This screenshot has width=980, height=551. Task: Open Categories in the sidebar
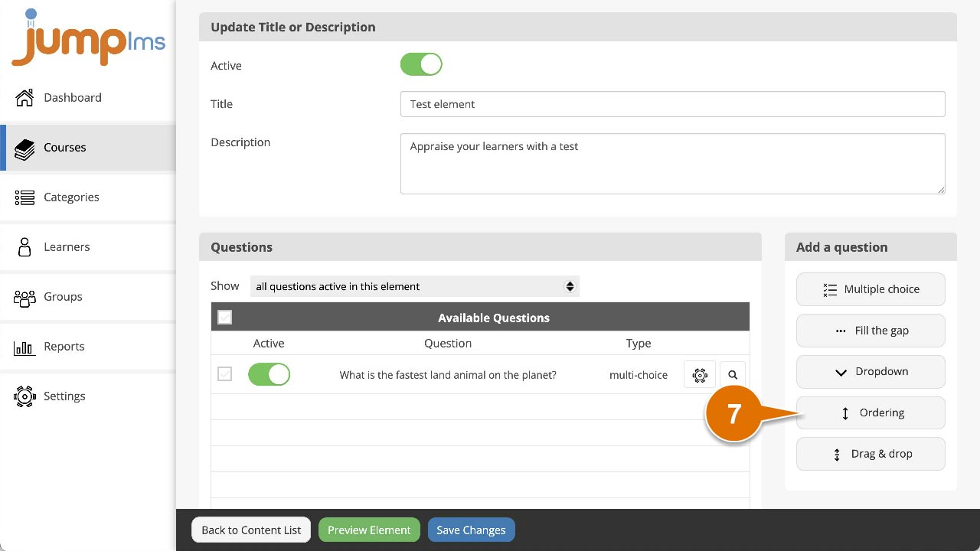pos(88,197)
